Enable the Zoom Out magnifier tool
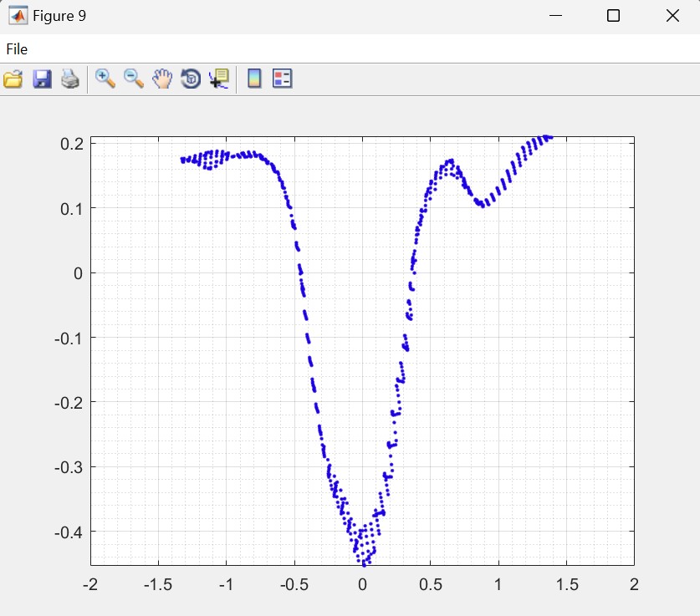The image size is (700, 616). (134, 79)
